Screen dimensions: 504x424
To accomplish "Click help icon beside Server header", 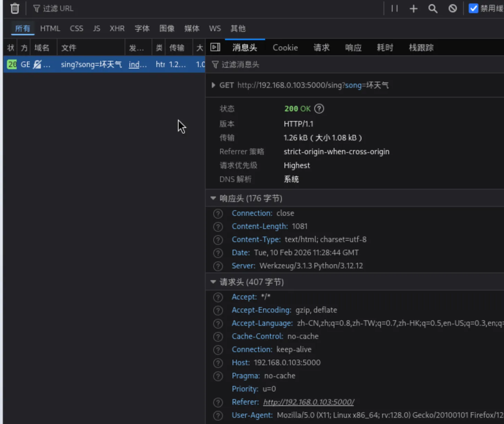I will tap(218, 266).
